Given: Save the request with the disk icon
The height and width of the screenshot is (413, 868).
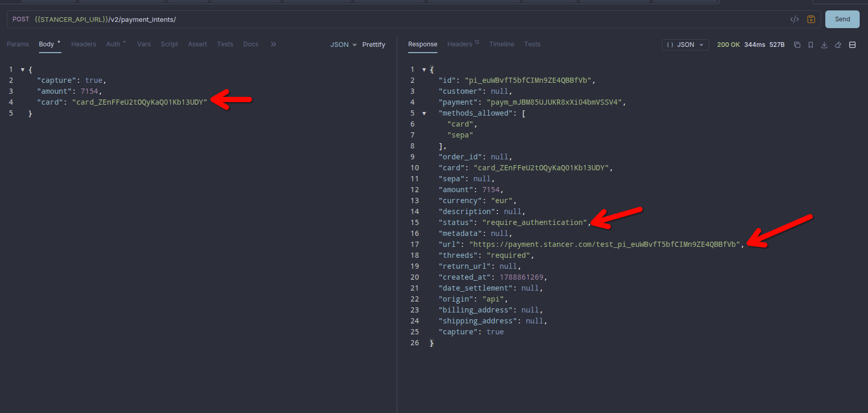Looking at the screenshot, I should pyautogui.click(x=811, y=19).
